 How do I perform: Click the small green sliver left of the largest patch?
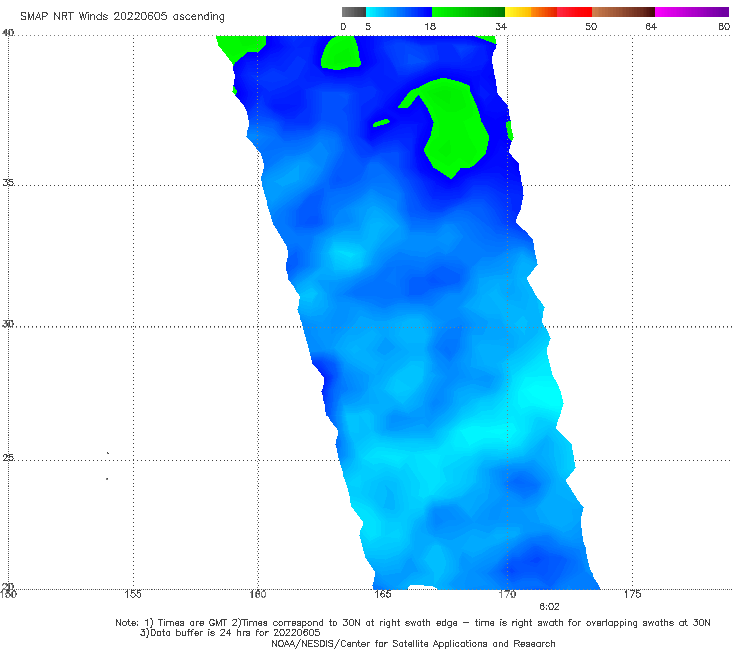tap(381, 123)
